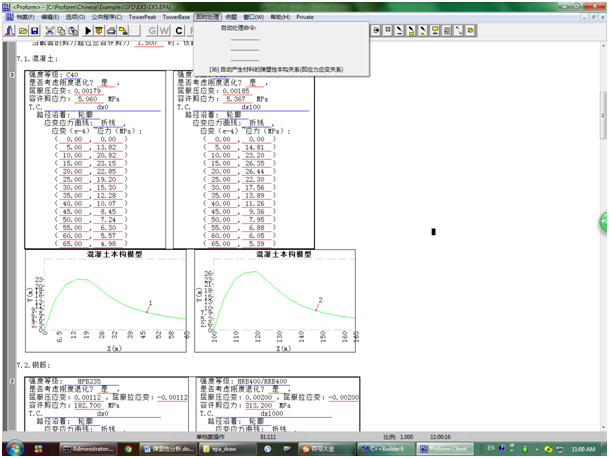Select the pen with yellow stroke icon
The image size is (609, 458).
423,30
